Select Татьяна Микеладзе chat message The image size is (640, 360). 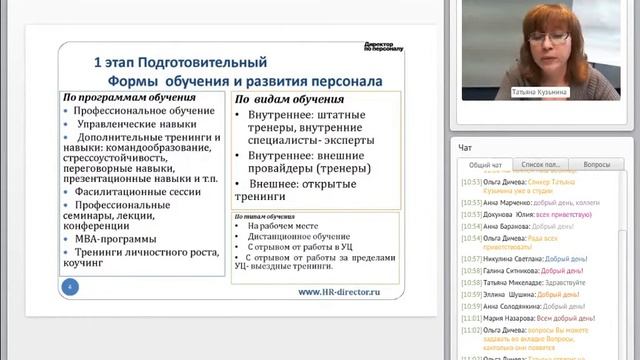(x=523, y=282)
